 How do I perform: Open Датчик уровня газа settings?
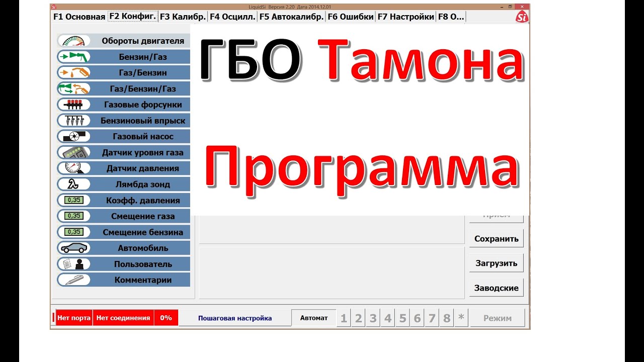123,152
